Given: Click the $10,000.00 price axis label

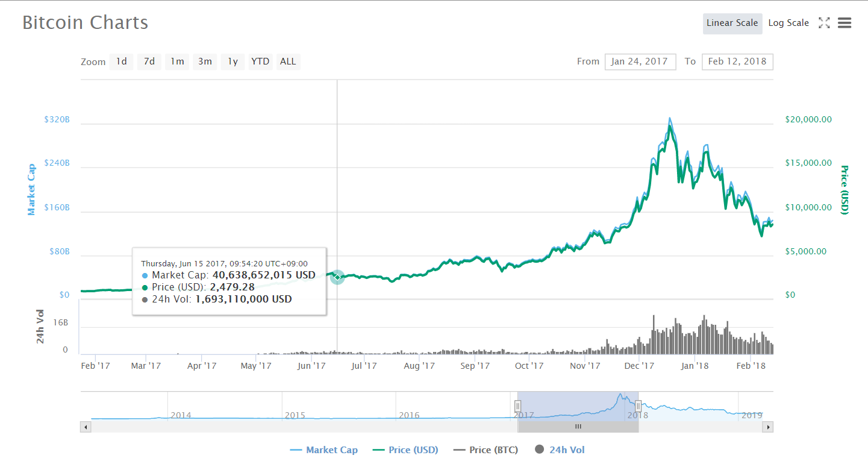Looking at the screenshot, I should coord(808,208).
